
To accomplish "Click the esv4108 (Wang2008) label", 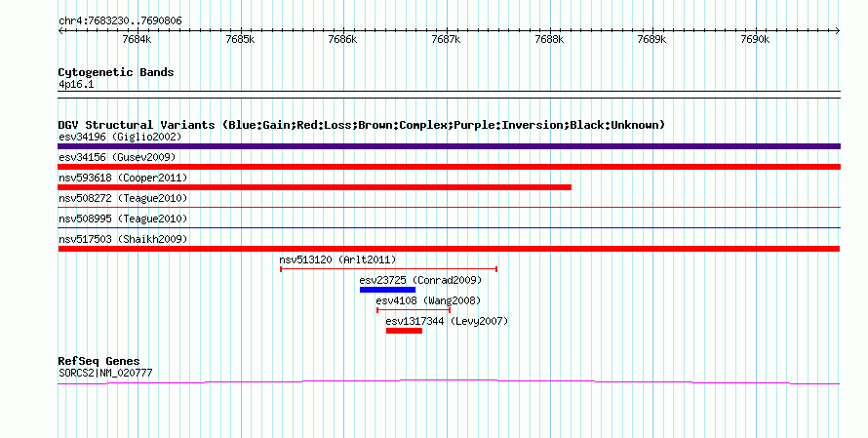I will click(x=428, y=300).
